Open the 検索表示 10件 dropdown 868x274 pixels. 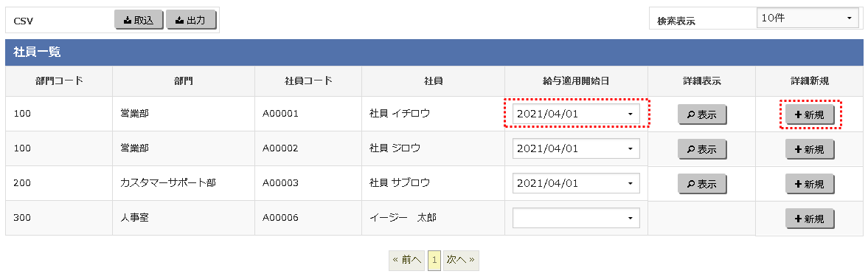click(x=807, y=18)
